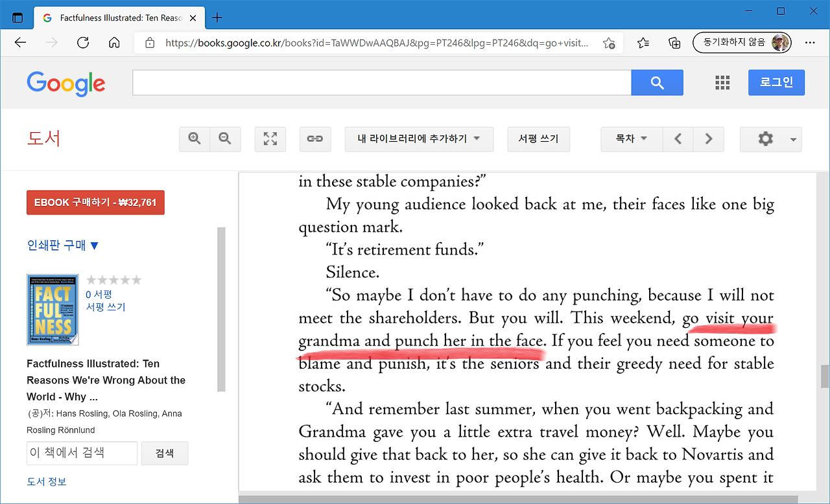Image resolution: width=830 pixels, height=504 pixels.
Task: Click the 로그인 button
Action: (776, 82)
